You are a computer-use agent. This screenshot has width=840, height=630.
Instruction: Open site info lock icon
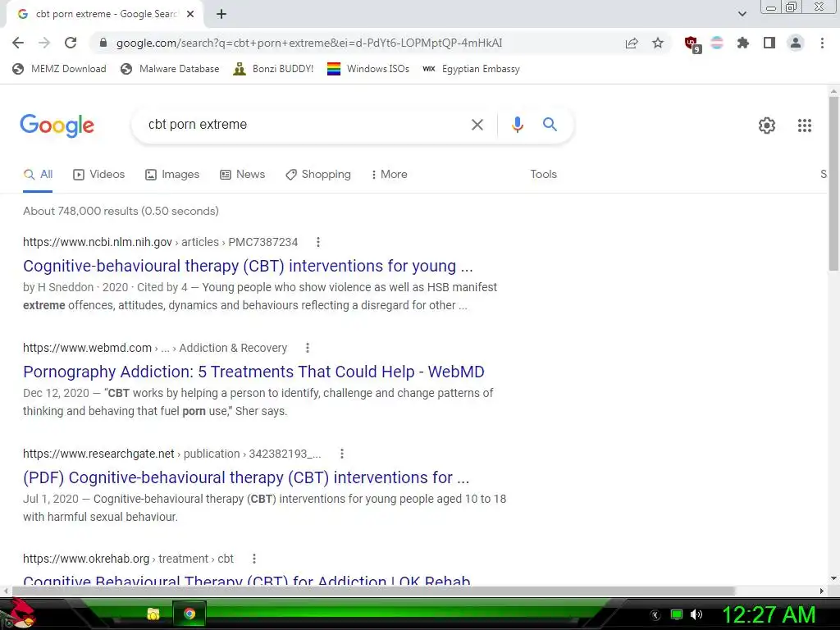pyautogui.click(x=103, y=43)
